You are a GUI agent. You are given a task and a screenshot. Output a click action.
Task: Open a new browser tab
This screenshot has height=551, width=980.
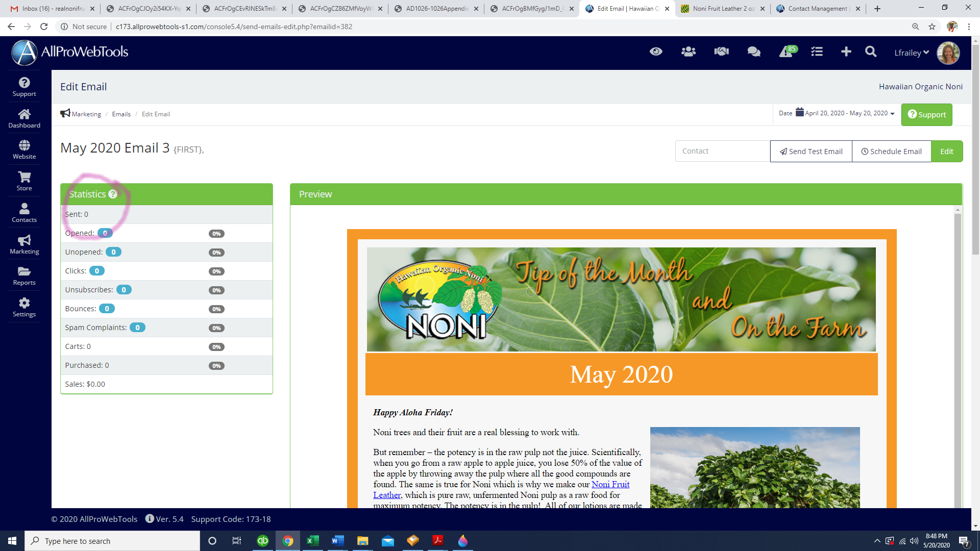coord(877,9)
